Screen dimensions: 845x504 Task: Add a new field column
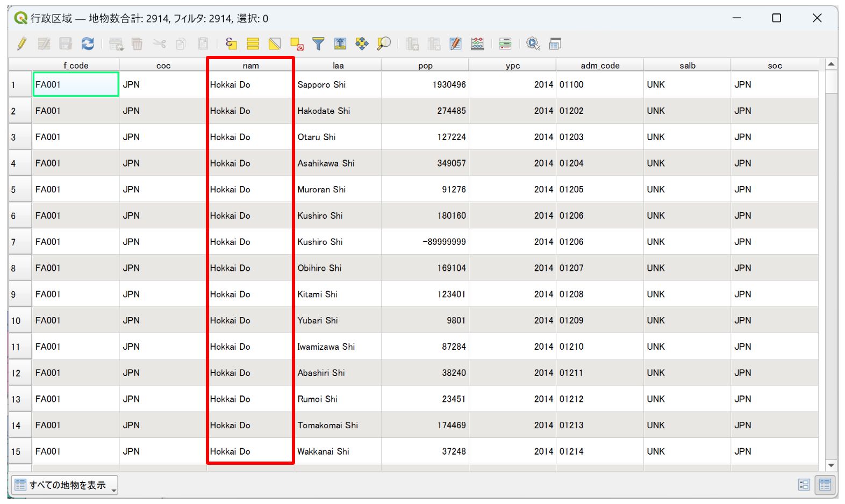click(412, 44)
